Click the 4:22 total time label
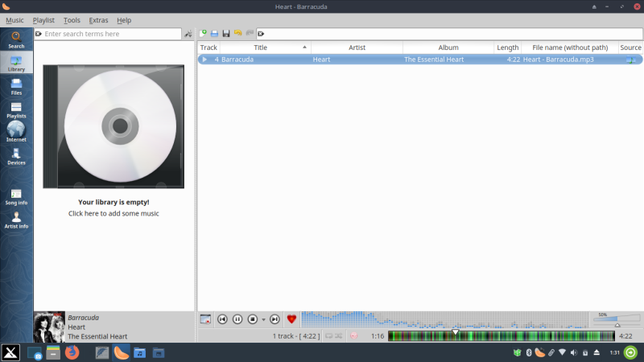Screen dimensions: 644x362 [625, 336]
